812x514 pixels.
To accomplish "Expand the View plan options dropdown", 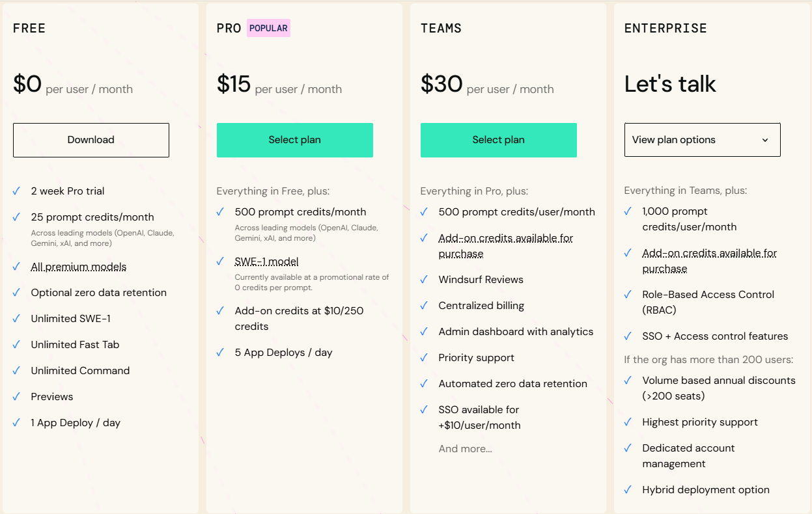I will [702, 140].
